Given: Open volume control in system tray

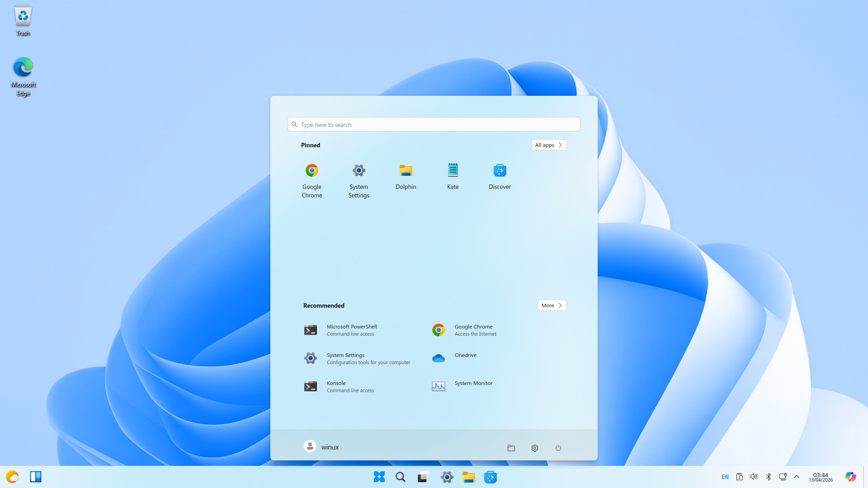Looking at the screenshot, I should [x=754, y=477].
